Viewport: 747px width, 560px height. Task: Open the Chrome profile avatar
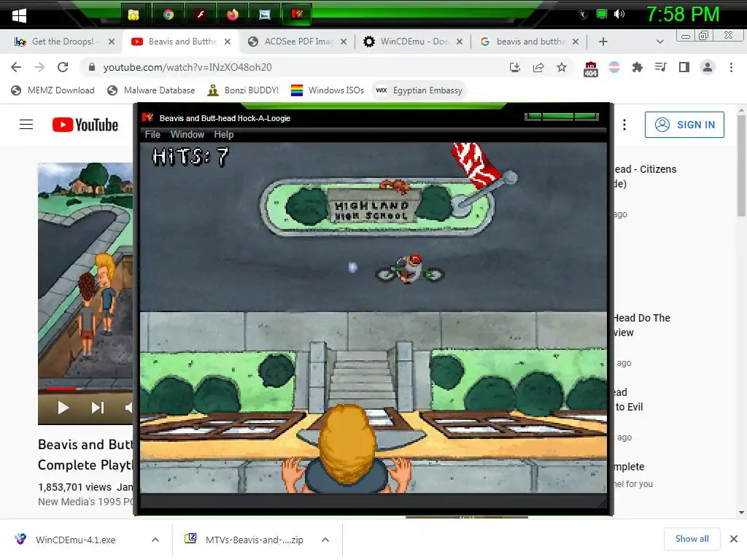(x=708, y=67)
